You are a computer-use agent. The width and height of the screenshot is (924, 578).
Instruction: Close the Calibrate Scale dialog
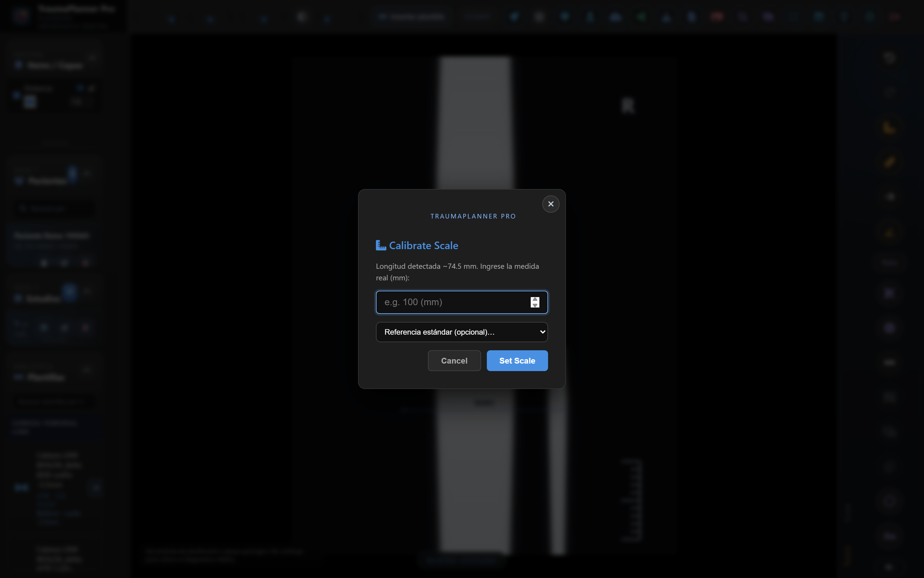click(x=551, y=204)
